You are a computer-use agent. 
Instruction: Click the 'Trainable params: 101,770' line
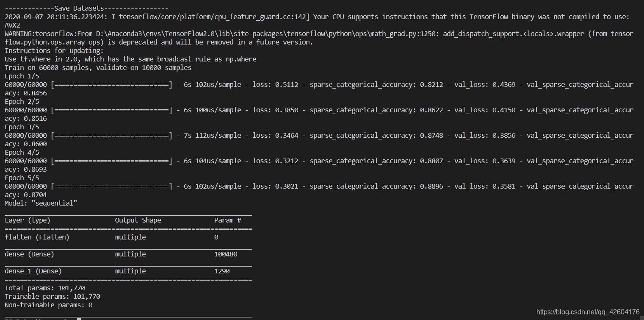tap(53, 297)
